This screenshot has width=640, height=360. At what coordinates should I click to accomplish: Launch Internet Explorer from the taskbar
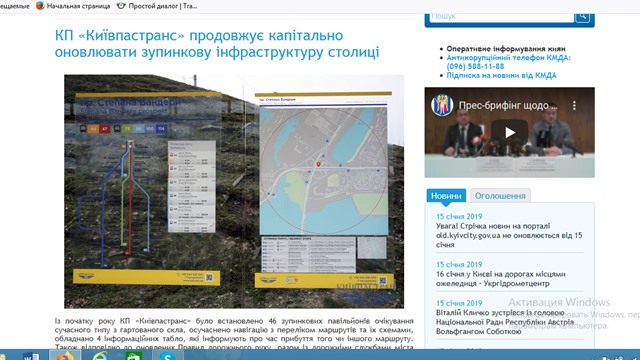point(100,356)
